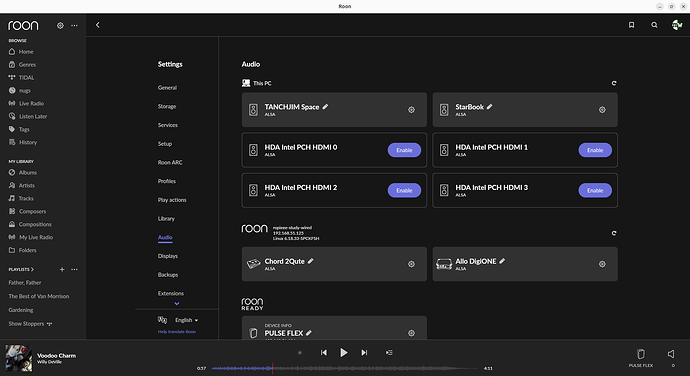Click the Voodoo Charm track title

(x=56, y=355)
